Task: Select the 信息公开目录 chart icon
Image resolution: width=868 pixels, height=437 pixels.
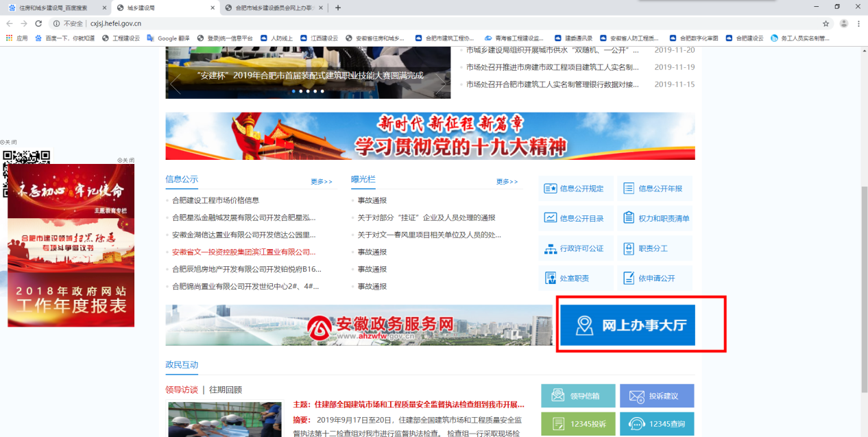Action: [550, 218]
